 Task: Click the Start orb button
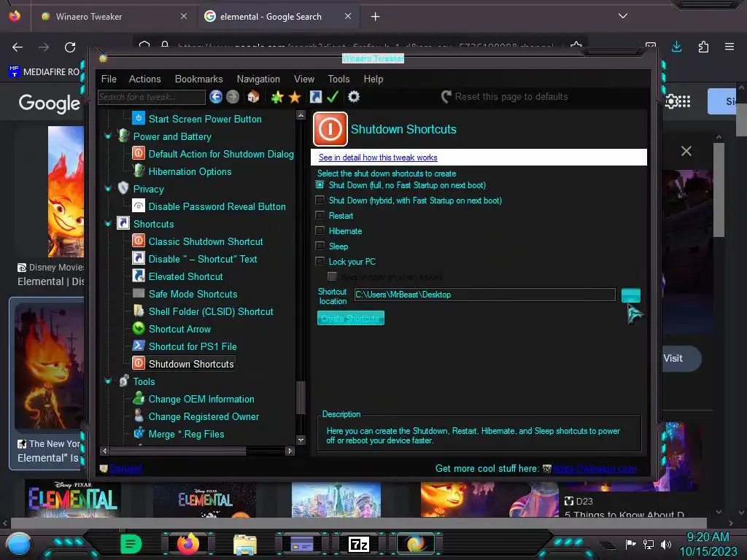[19, 544]
